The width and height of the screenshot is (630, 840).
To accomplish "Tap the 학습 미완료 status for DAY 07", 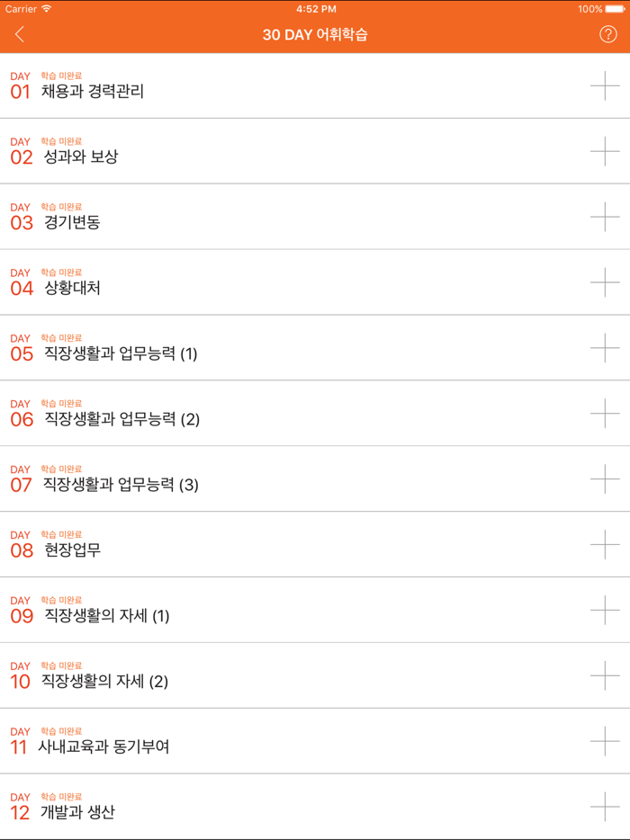I will click(59, 469).
